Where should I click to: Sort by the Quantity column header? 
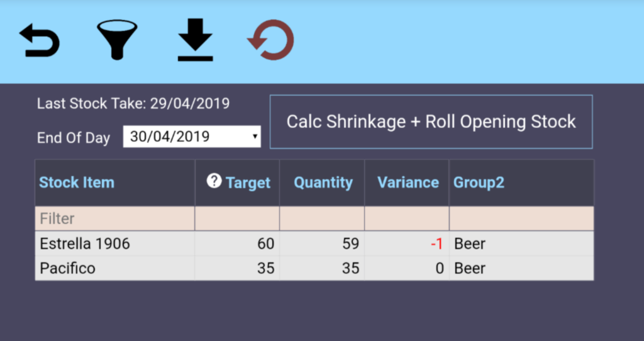coord(323,182)
